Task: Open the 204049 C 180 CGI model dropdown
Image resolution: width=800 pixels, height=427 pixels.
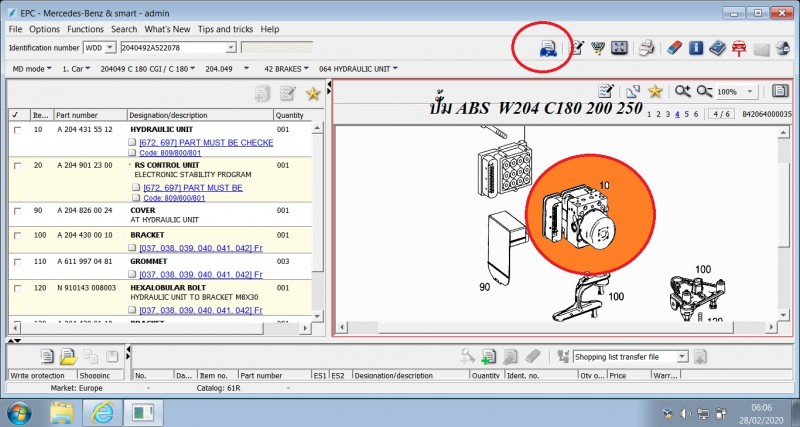Action: pyautogui.click(x=147, y=68)
